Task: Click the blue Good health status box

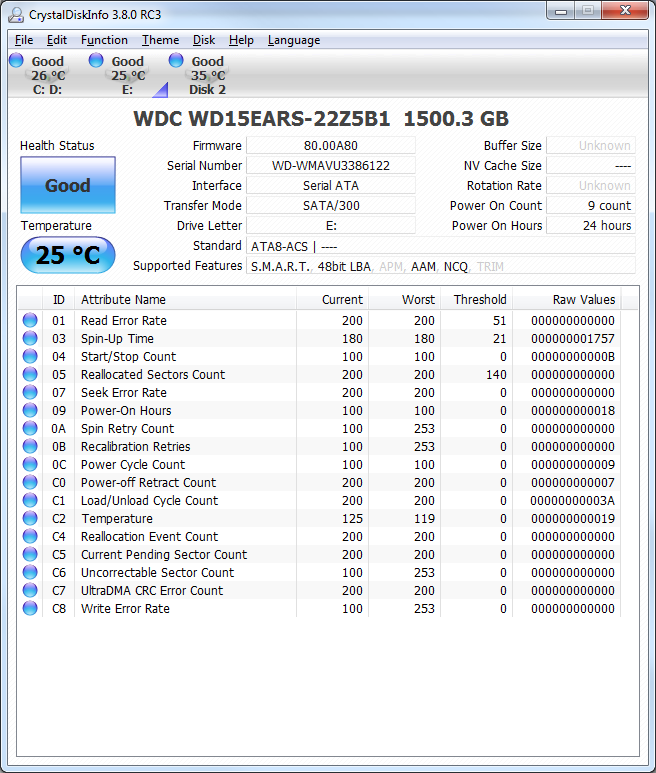Action: (68, 185)
